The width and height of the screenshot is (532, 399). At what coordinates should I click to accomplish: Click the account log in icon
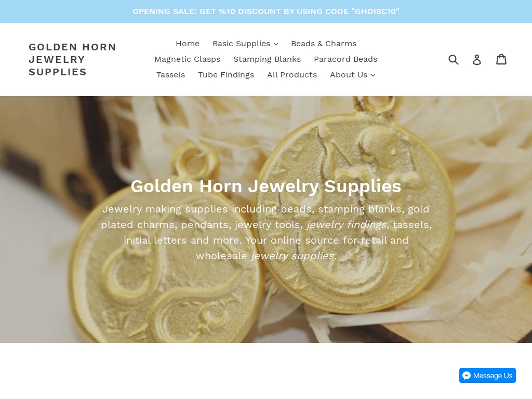477,60
